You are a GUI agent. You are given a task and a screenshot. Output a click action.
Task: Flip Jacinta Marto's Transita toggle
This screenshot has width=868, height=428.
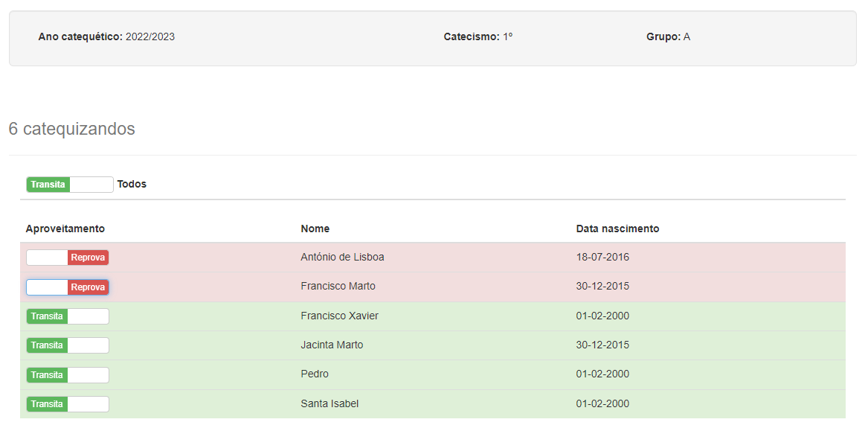(68, 345)
